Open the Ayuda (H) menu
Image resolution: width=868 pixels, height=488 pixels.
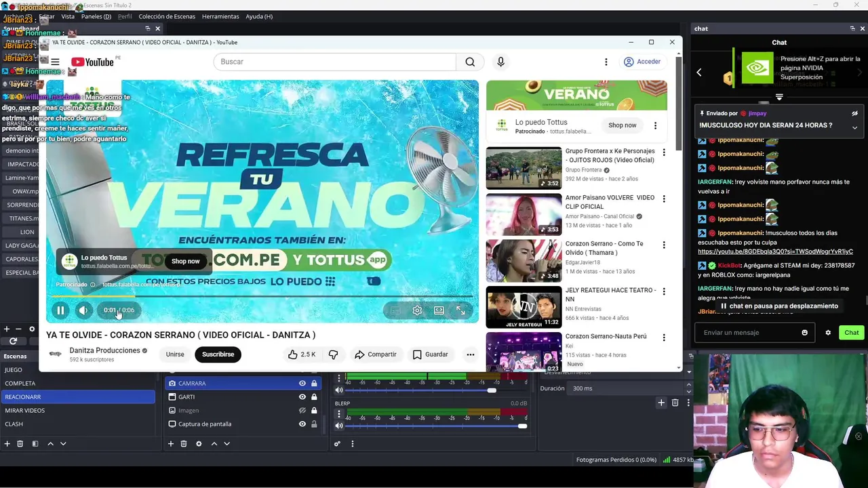click(x=259, y=16)
